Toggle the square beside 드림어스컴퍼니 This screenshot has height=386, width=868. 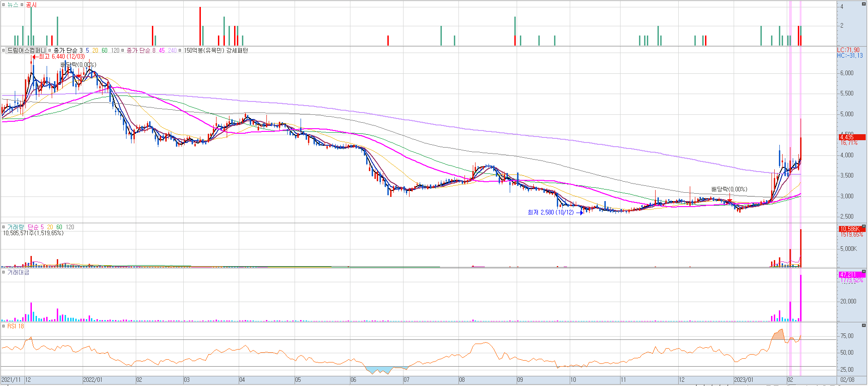pyautogui.click(x=3, y=50)
